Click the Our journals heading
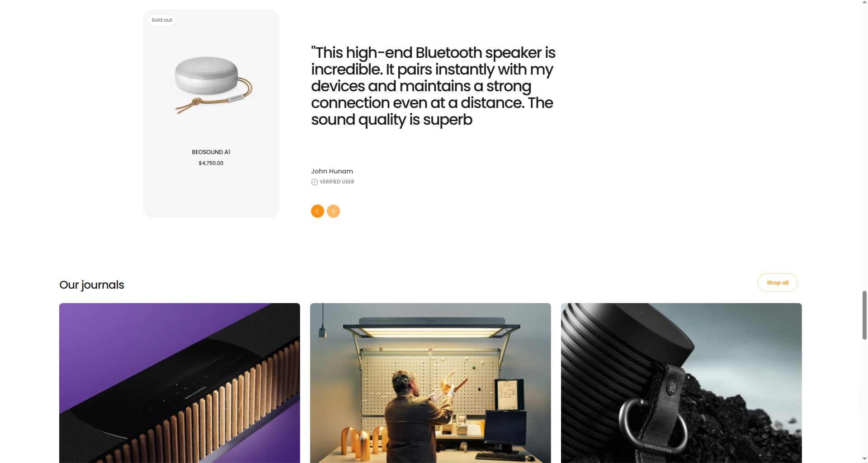Screen dimensions: 868x463 coord(92,285)
